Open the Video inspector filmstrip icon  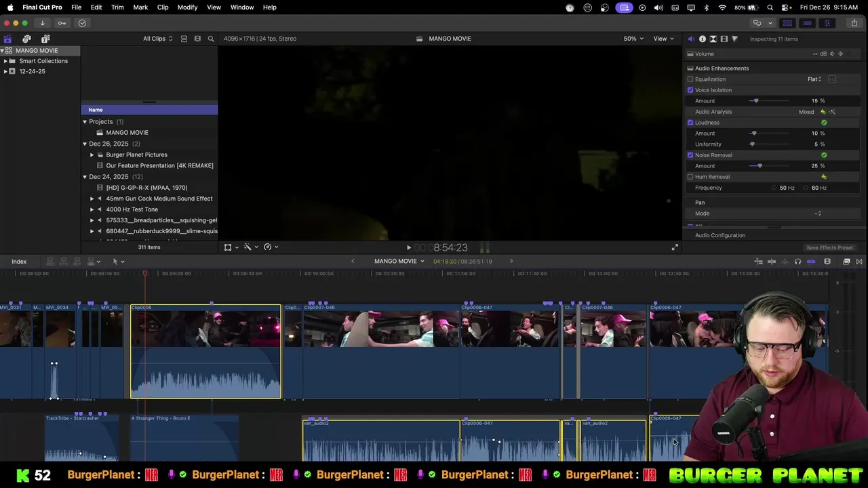(724, 39)
